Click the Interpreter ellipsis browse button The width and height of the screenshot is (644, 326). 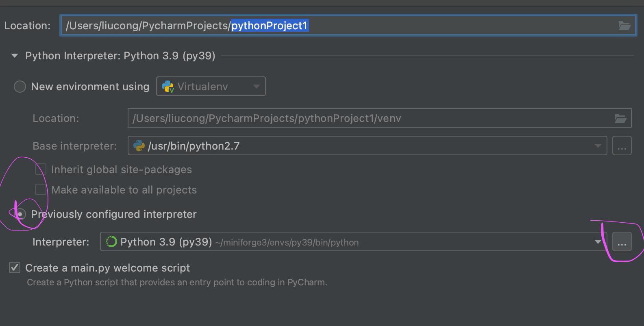coord(622,242)
